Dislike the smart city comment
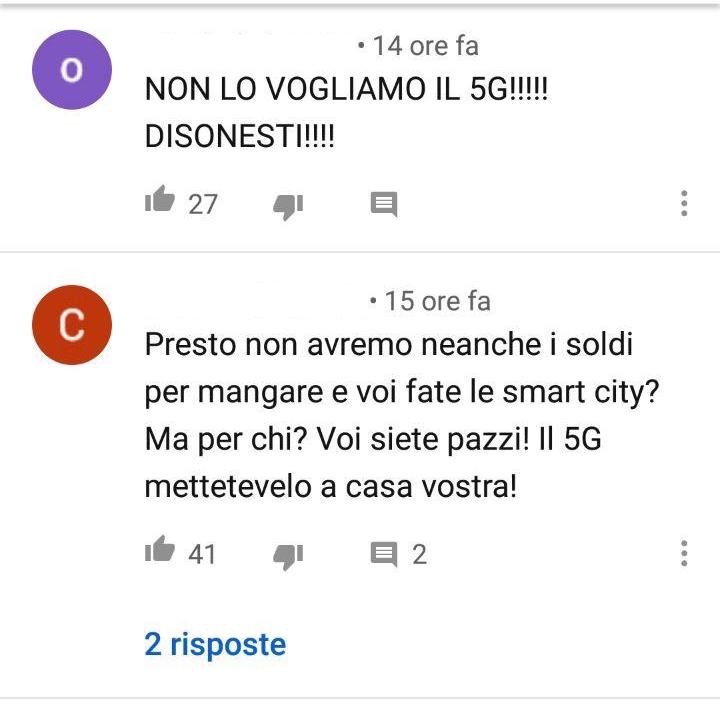The width and height of the screenshot is (720, 706). coord(288,557)
